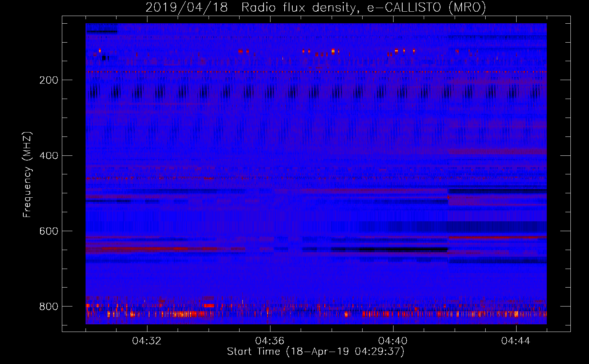Click the 800 frequency tick label

(49, 306)
